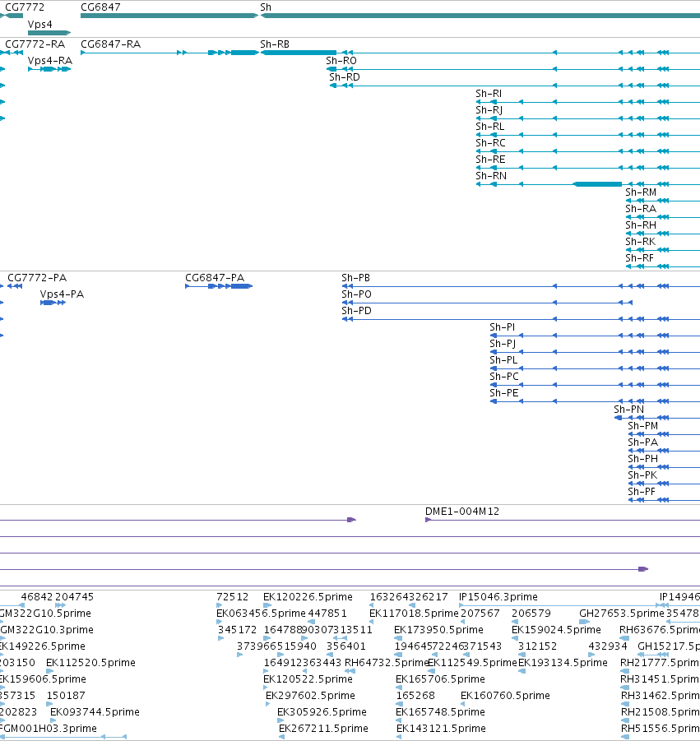Select the EK267211.5prime EST label
Screen dimensions: 700x741
click(323, 729)
